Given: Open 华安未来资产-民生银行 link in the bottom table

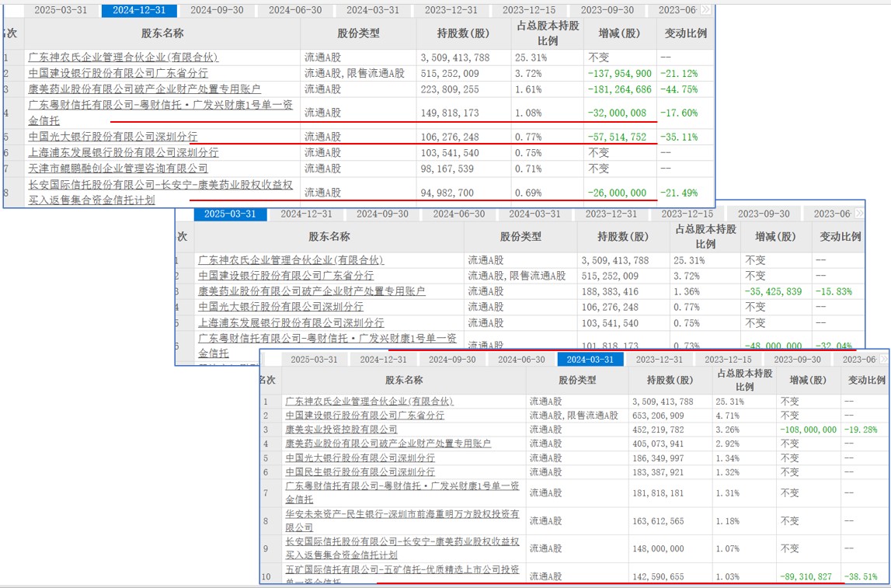Looking at the screenshot, I should [x=402, y=520].
